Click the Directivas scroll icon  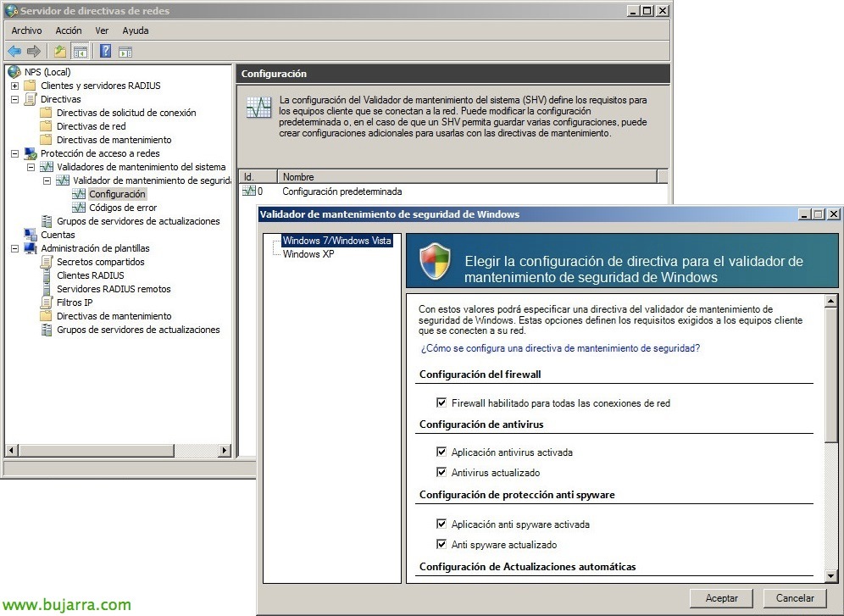pos(31,99)
